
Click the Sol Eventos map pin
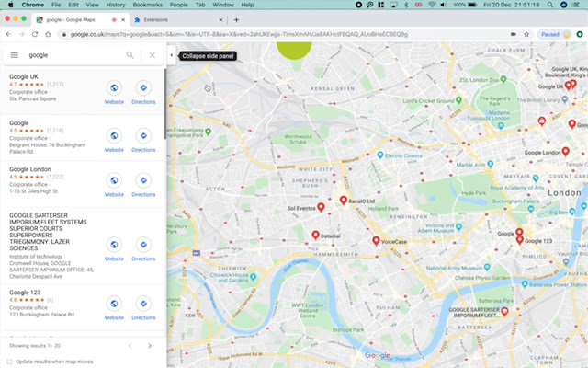click(321, 207)
